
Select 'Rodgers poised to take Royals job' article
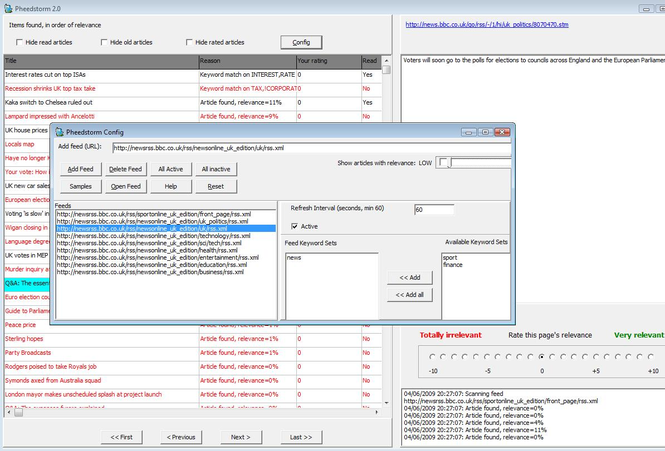click(193, 367)
